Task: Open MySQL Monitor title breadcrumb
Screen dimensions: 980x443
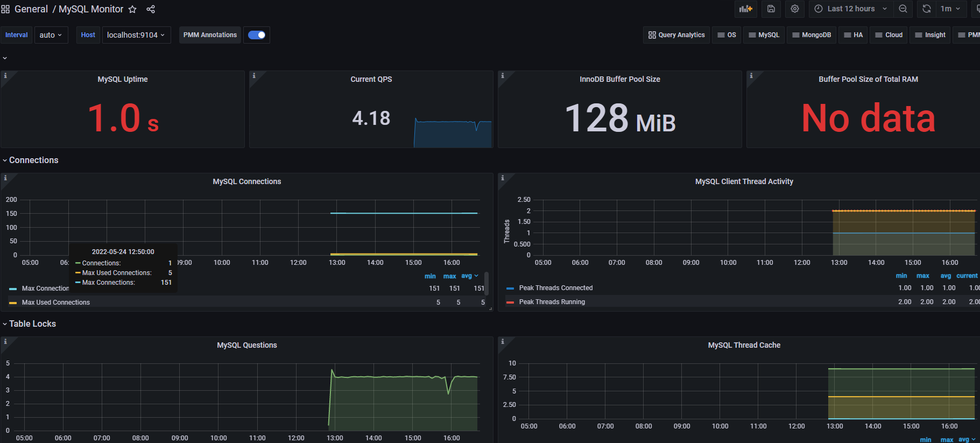Action: pyautogui.click(x=91, y=9)
